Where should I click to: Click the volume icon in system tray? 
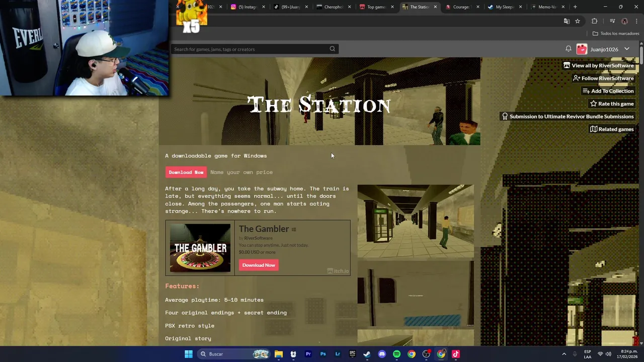point(608,354)
